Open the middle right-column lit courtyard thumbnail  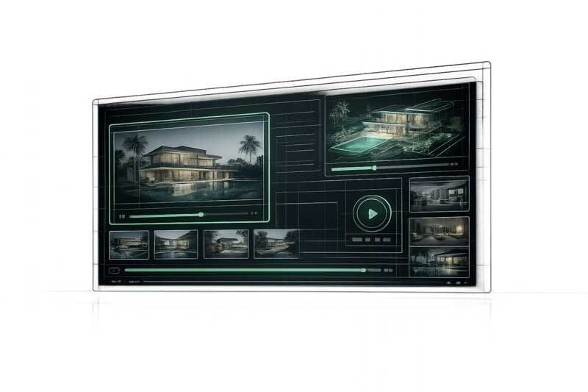pyautogui.click(x=439, y=231)
